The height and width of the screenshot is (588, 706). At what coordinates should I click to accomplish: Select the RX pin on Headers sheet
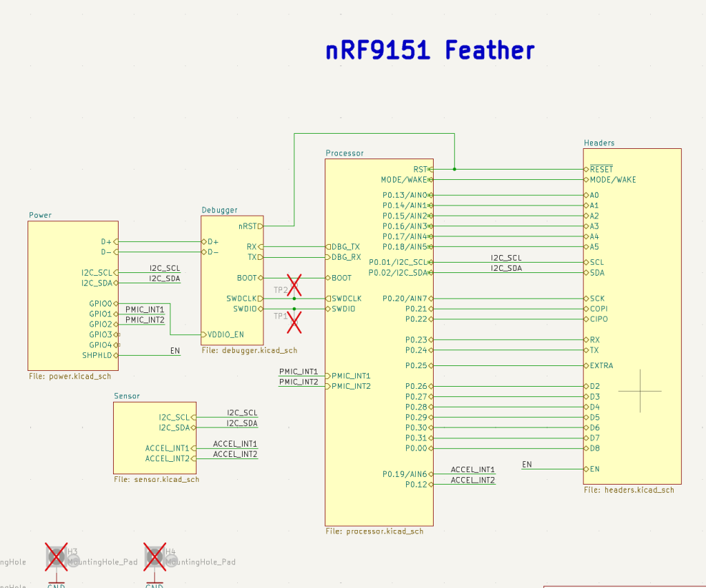coord(592,340)
